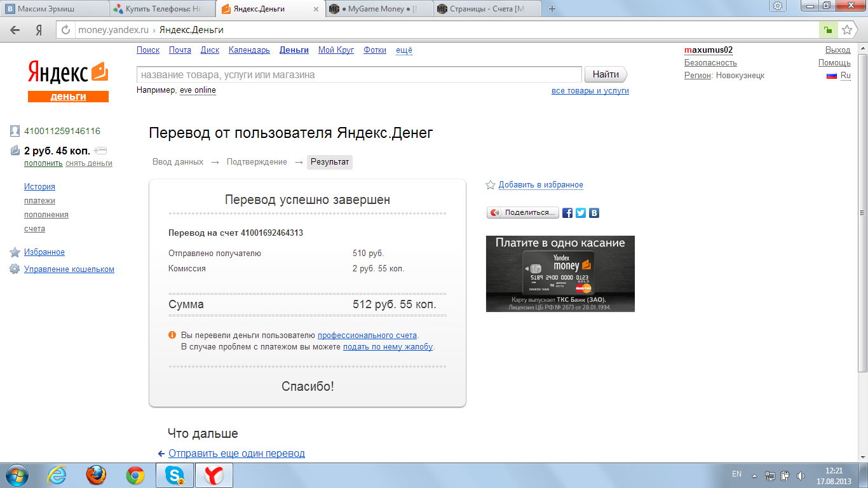The width and height of the screenshot is (868, 488).
Task: Bookmark page with the star icon
Action: (846, 30)
